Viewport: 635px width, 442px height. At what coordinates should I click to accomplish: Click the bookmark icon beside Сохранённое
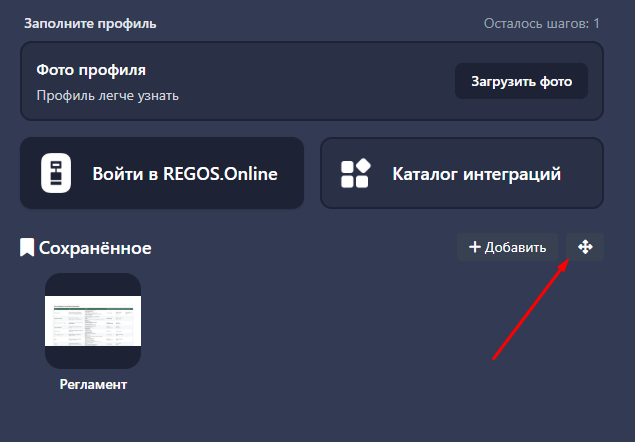pyautogui.click(x=27, y=247)
